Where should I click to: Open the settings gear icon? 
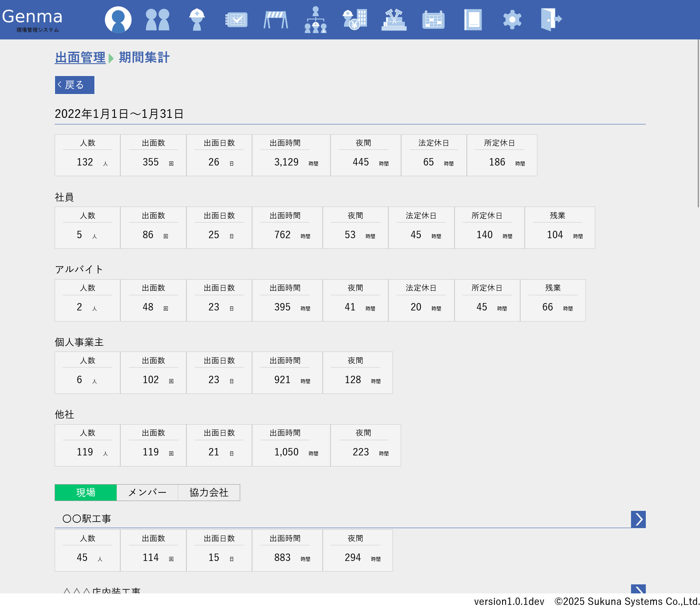pos(512,20)
